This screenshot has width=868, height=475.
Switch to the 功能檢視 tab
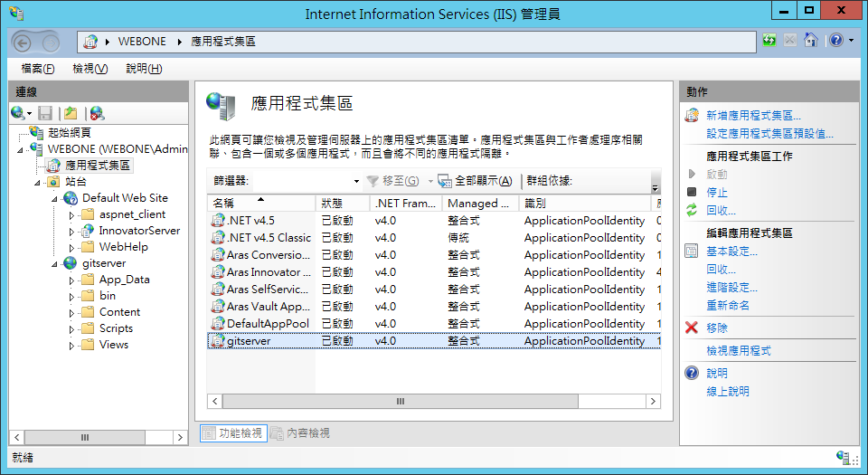click(x=233, y=432)
